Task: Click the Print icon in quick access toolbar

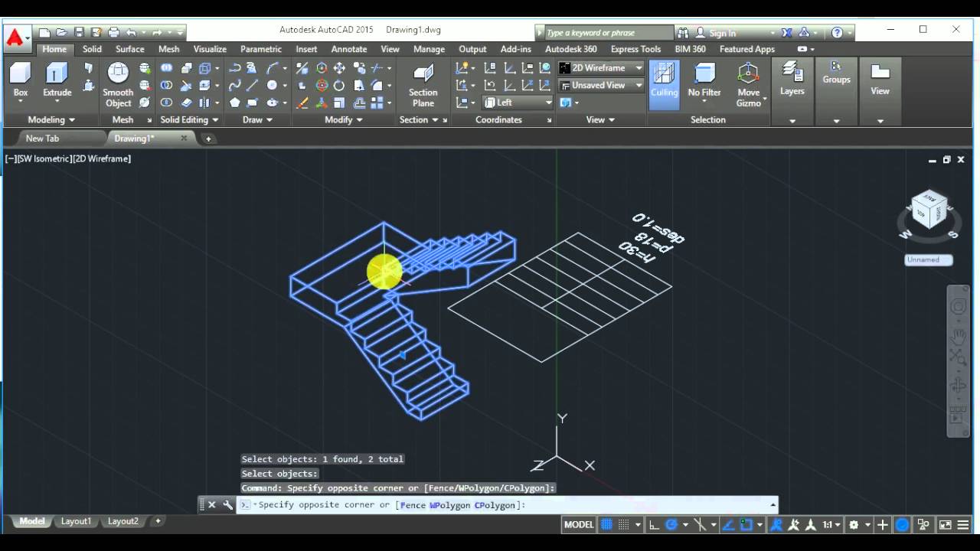Action: pyautogui.click(x=113, y=32)
